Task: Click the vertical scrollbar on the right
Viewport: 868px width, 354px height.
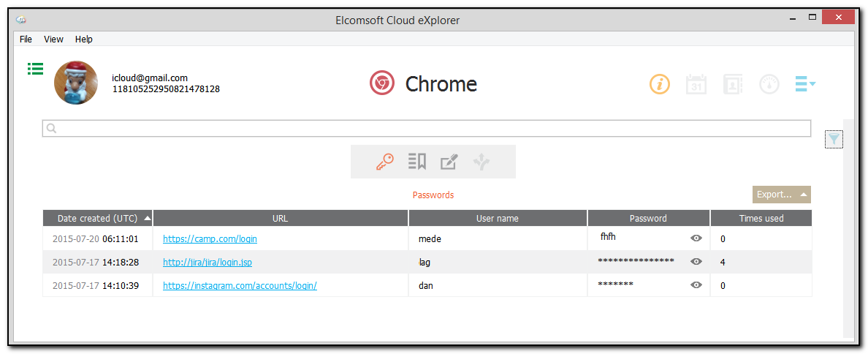Action: (x=847, y=227)
